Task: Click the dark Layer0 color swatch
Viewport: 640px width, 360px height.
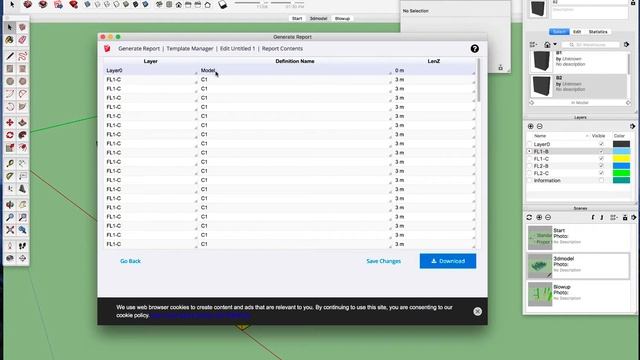Action: coord(621,144)
